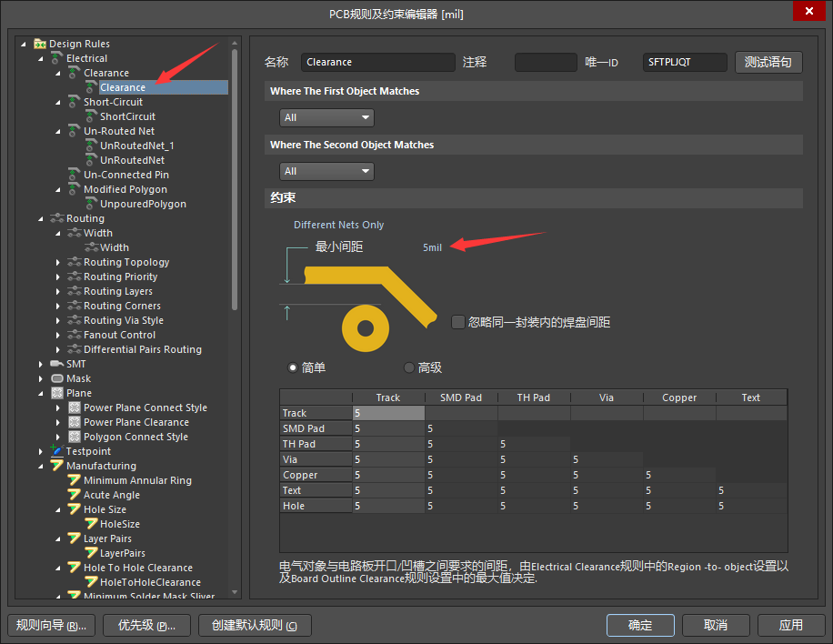This screenshot has width=833, height=644.
Task: Click the Differential Pairs Routing icon
Action: [75, 349]
